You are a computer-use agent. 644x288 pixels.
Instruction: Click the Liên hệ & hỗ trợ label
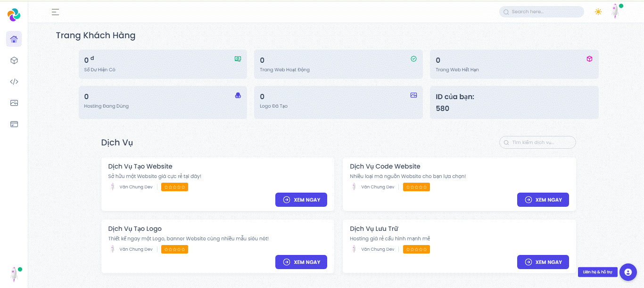pos(597,272)
